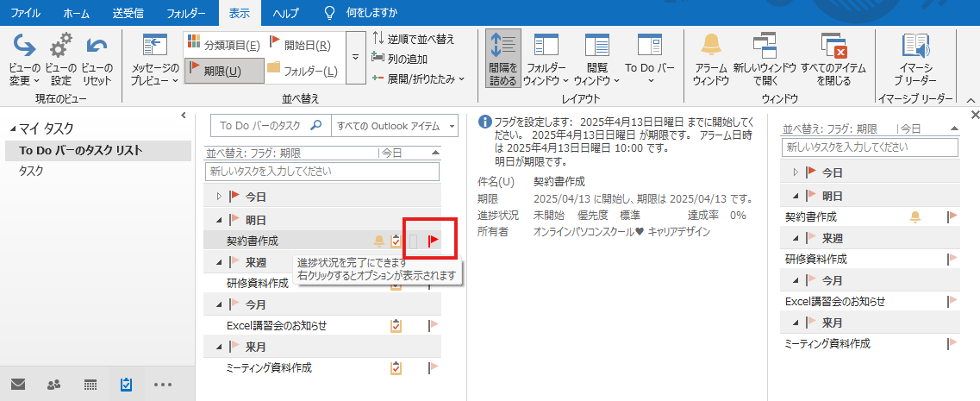980x401 pixels.
Task: Click flag on 契約書作成 in To-Do Bar
Action: [952, 217]
